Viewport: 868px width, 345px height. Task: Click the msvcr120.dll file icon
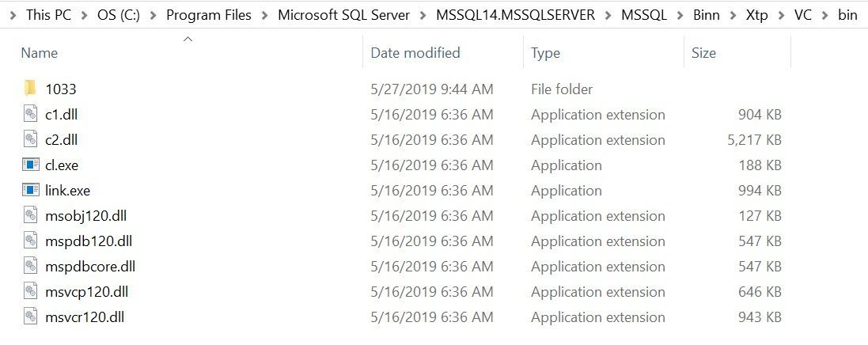point(30,317)
